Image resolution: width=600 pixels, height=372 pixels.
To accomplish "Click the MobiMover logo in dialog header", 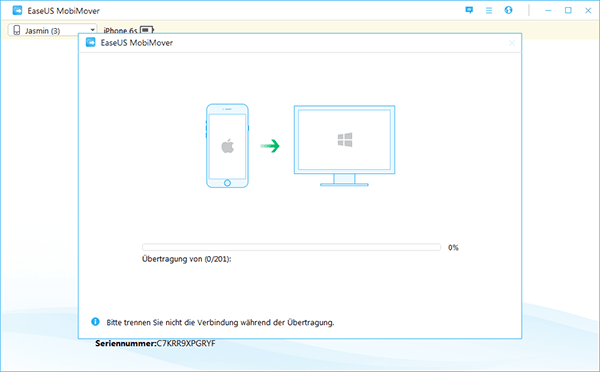I will pos(91,42).
